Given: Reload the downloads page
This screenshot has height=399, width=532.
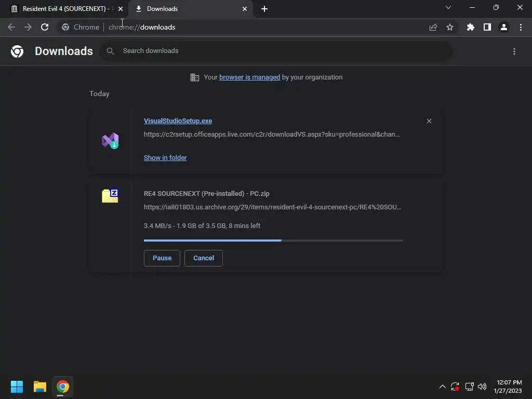Looking at the screenshot, I should [45, 27].
